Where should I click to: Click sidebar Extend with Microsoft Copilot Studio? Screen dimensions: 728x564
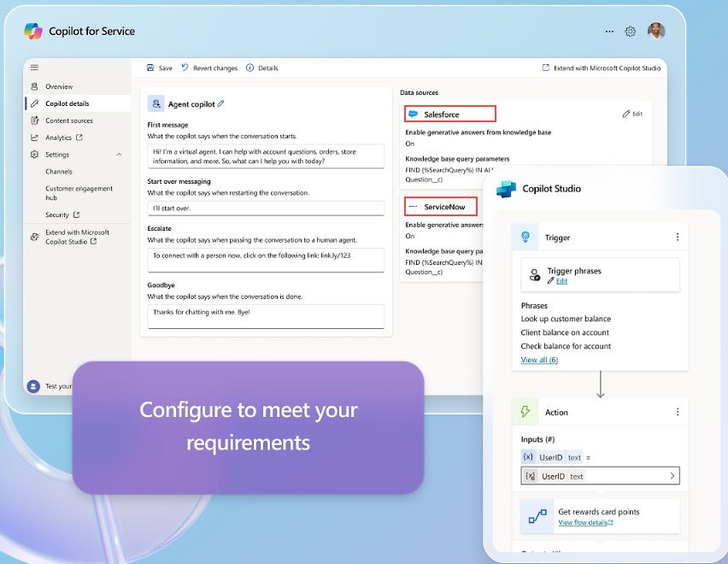[x=77, y=237]
